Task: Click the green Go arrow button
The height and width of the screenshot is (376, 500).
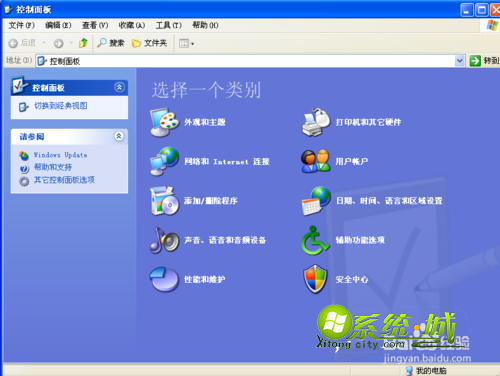Action: click(475, 61)
